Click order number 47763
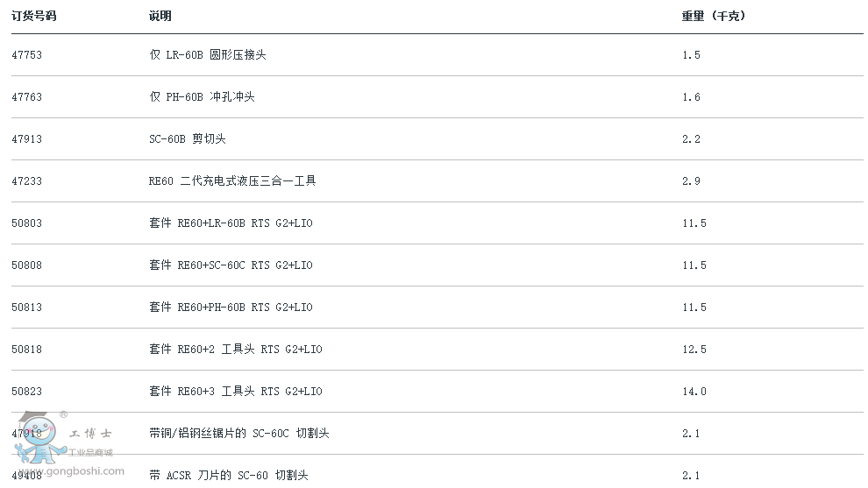 [26, 97]
